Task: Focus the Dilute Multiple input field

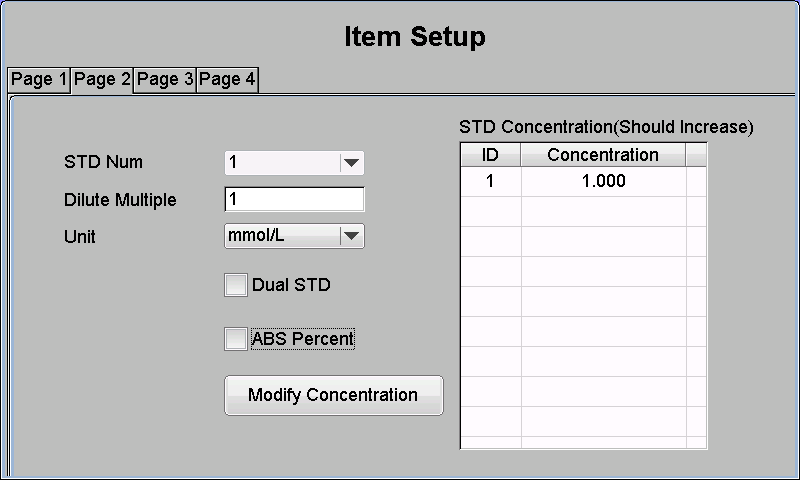Action: click(294, 199)
